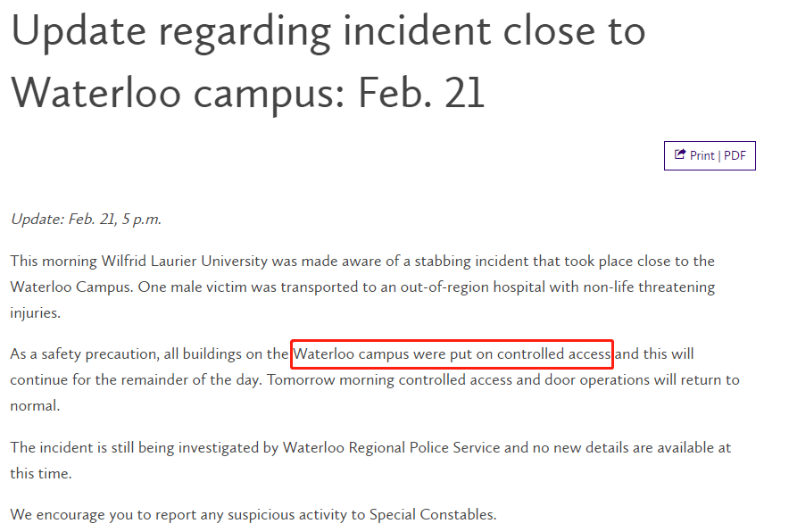Click the words 'Special Constables.'

click(x=433, y=515)
